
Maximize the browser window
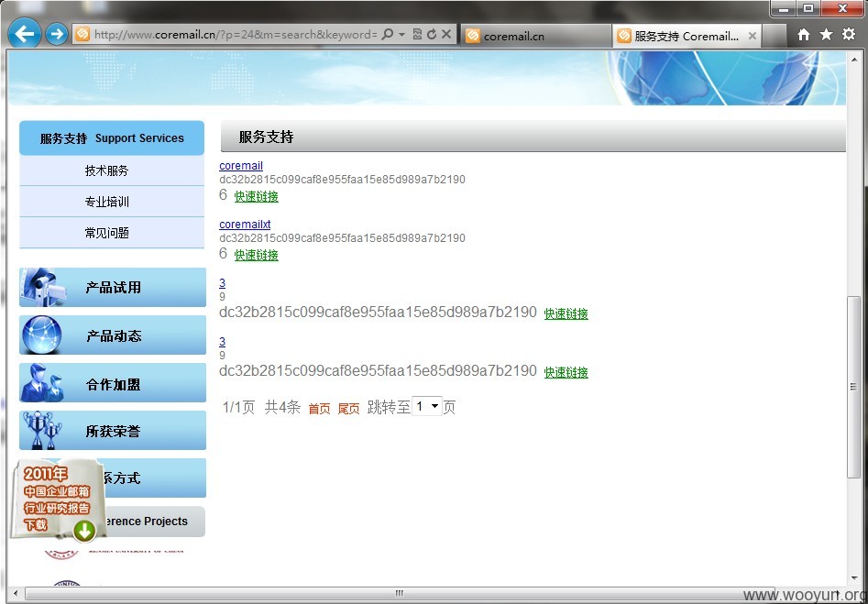coord(808,9)
